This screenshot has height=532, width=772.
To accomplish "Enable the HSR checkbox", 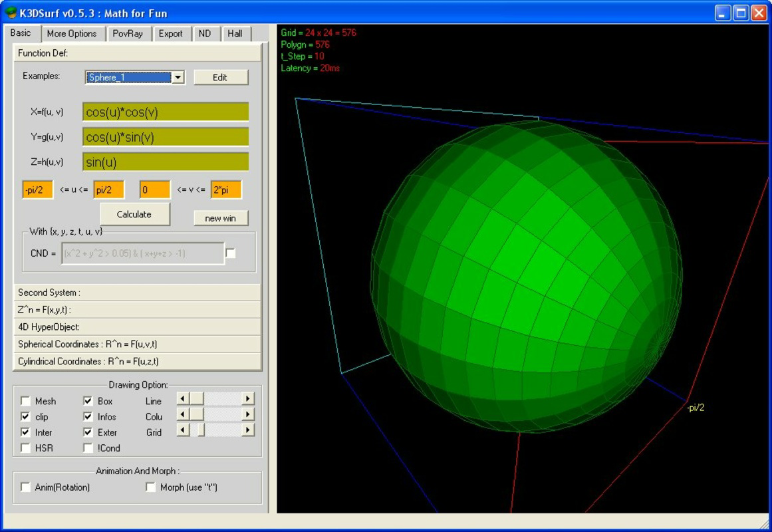I will pyautogui.click(x=26, y=448).
